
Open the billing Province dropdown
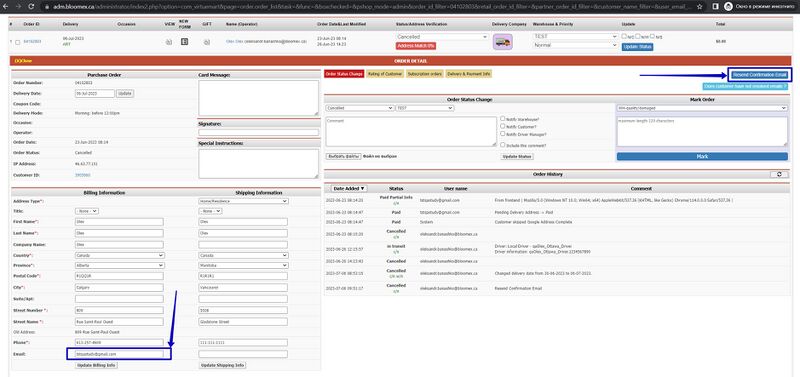coord(119,265)
